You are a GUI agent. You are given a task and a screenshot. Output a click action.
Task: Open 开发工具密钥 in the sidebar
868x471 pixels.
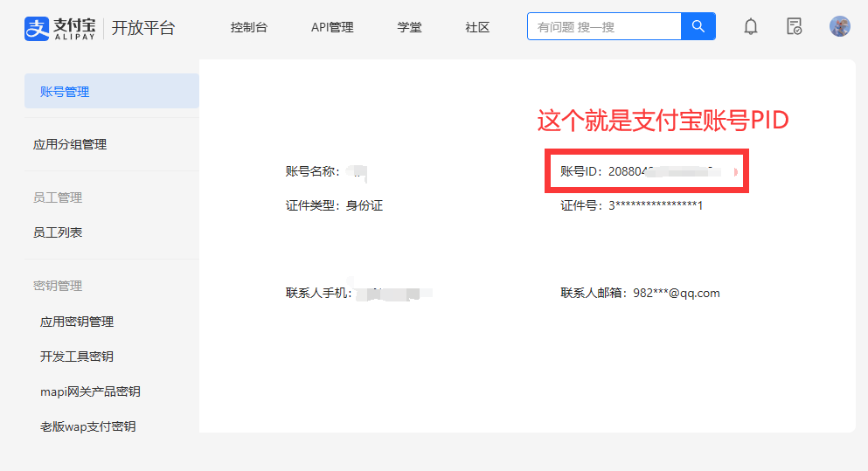tap(77, 357)
